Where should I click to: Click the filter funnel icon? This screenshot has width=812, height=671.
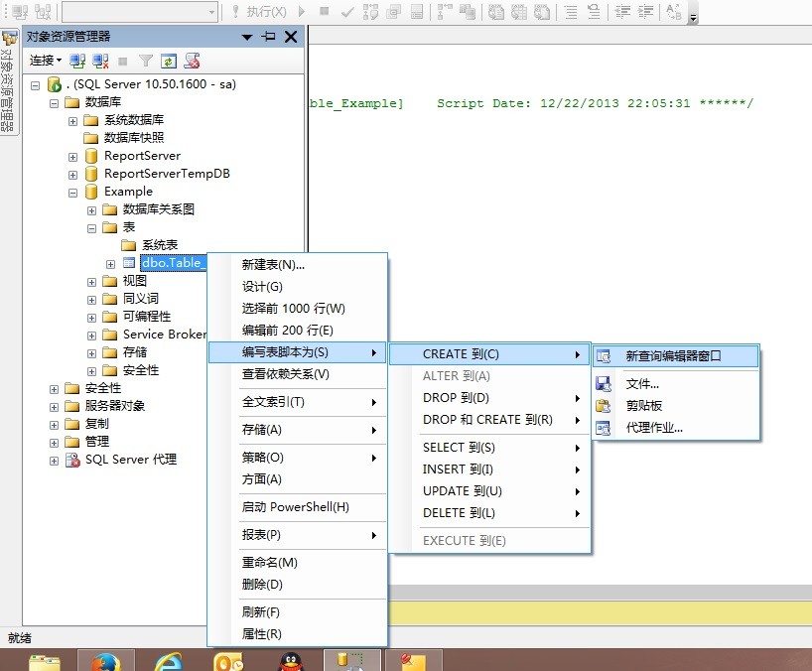tap(146, 61)
